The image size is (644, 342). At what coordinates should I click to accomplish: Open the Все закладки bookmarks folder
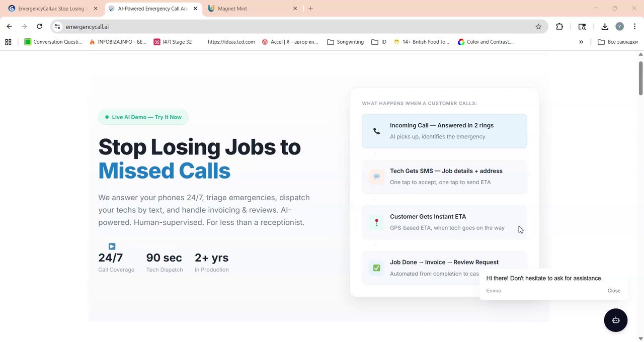(617, 42)
